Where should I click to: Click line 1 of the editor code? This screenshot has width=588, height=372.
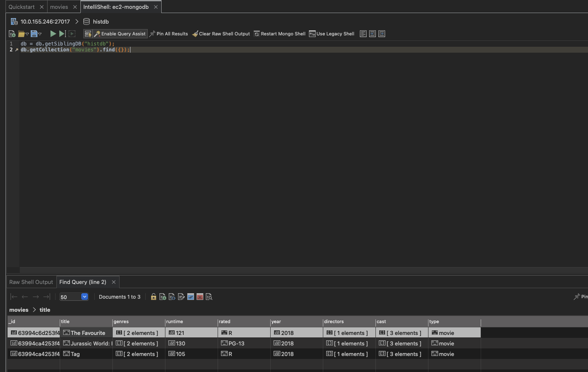tap(67, 43)
